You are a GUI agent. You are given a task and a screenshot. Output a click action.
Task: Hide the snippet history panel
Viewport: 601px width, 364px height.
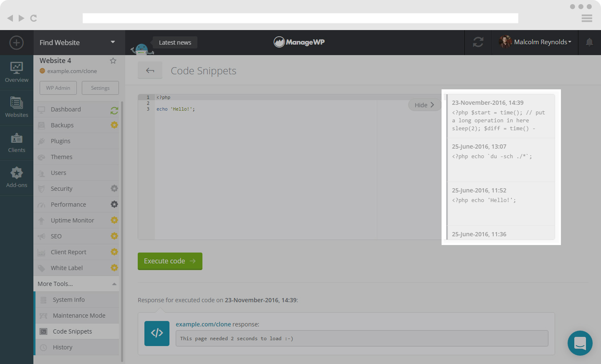pos(424,105)
